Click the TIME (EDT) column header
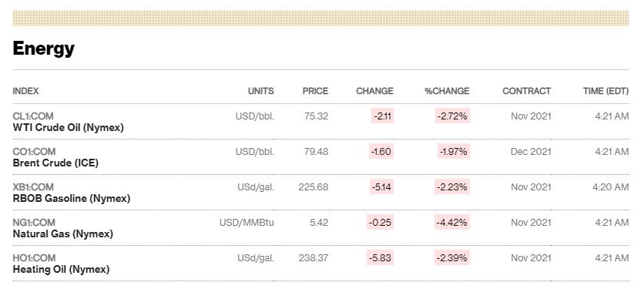The width and height of the screenshot is (644, 299). coord(605,91)
